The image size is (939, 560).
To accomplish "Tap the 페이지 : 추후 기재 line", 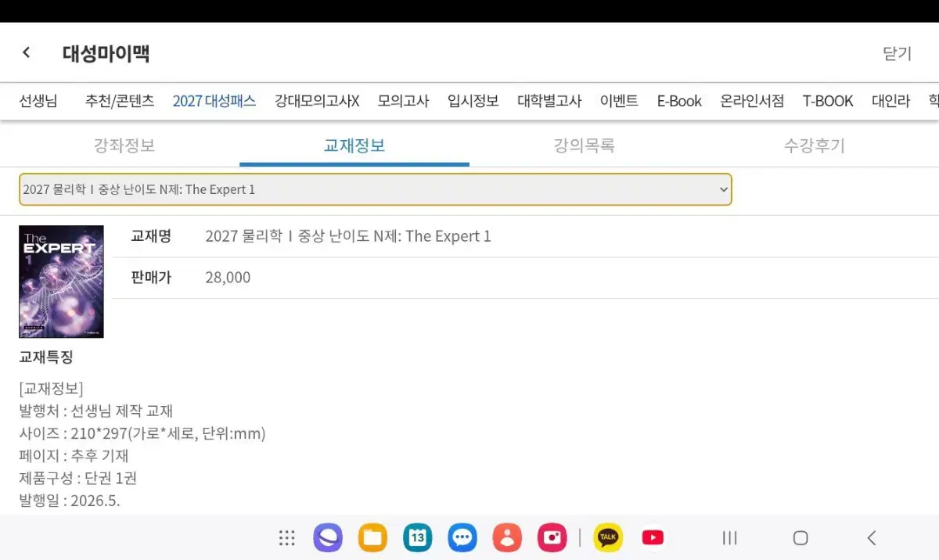I will (74, 455).
